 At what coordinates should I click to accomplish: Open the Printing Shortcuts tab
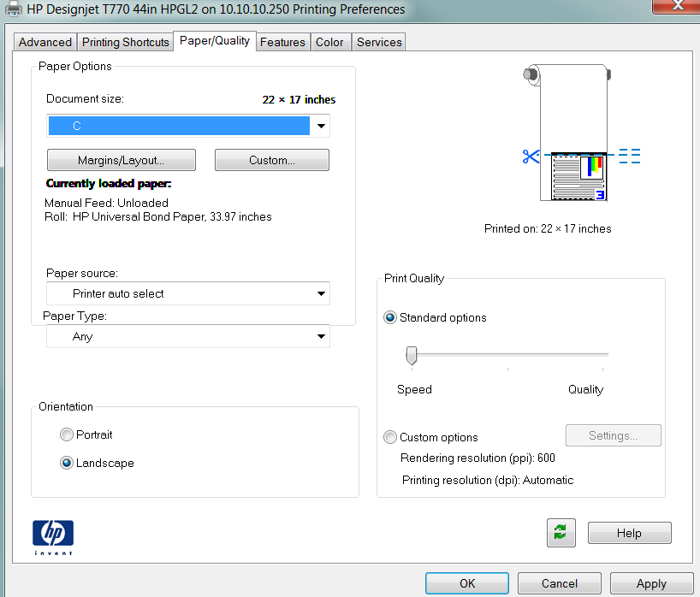click(x=126, y=42)
